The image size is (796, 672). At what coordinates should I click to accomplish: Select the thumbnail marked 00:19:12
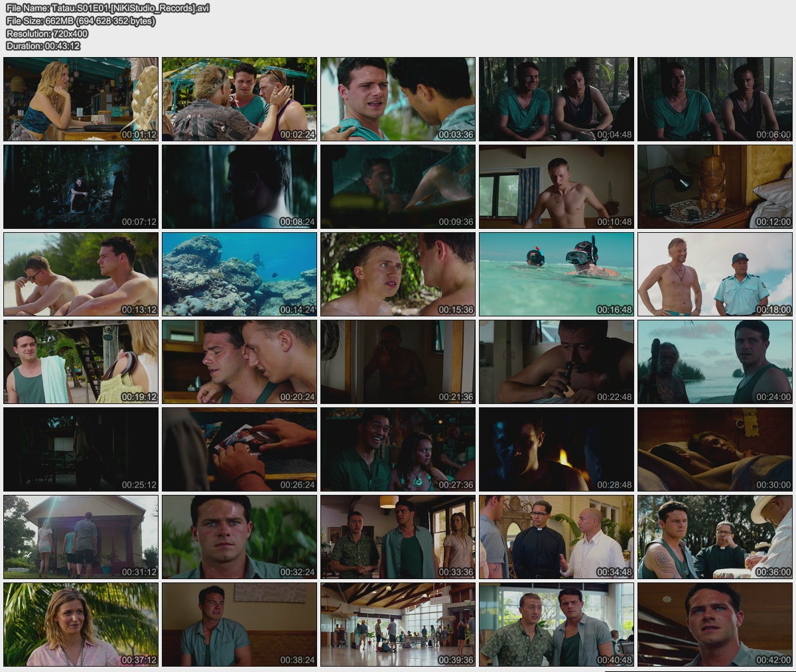coord(81,362)
